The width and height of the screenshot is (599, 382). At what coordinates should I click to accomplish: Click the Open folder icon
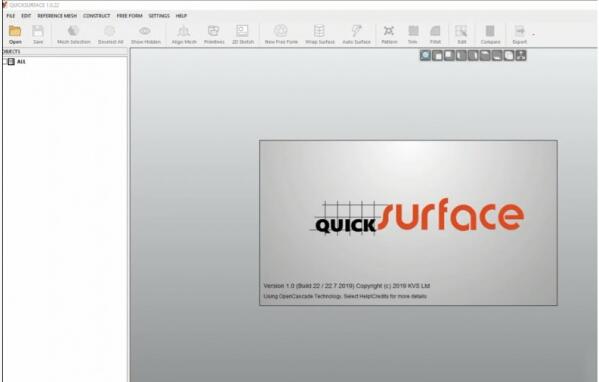coord(15,31)
